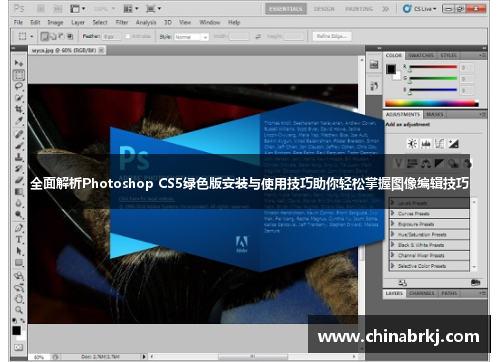Select the Blur tool
500x362 pixels.
coord(19,203)
